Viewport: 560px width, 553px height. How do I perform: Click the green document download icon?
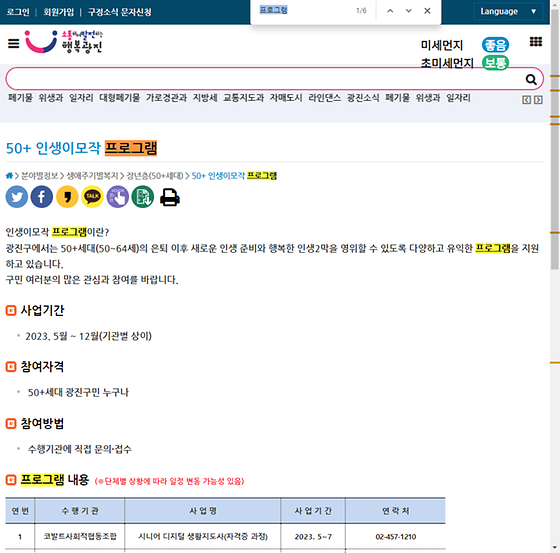tap(143, 197)
